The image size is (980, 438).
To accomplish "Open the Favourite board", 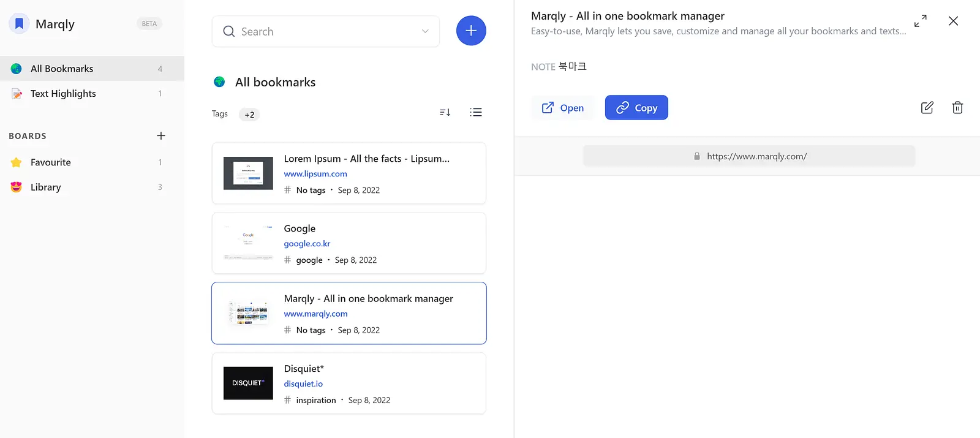I will (92, 162).
